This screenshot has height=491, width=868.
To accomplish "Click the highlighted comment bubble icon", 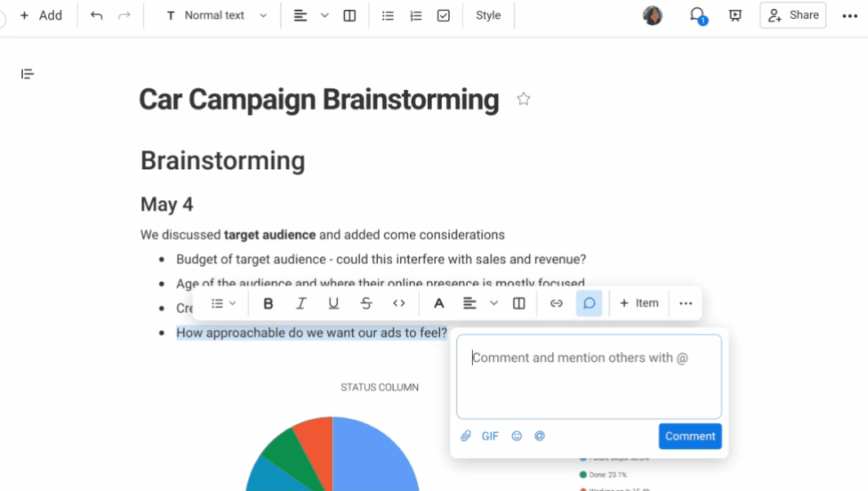I will pyautogui.click(x=589, y=303).
